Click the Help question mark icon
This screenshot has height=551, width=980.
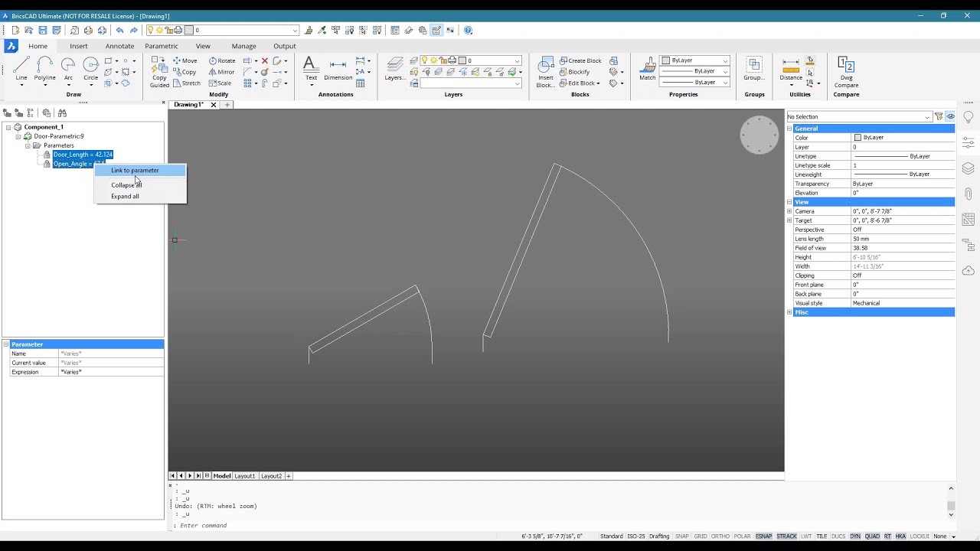(x=468, y=31)
